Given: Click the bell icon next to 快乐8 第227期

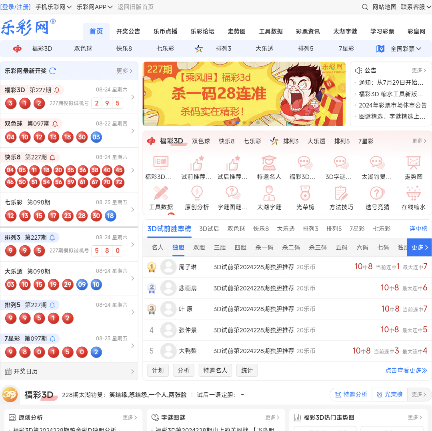Looking at the screenshot, I should 52,157.
